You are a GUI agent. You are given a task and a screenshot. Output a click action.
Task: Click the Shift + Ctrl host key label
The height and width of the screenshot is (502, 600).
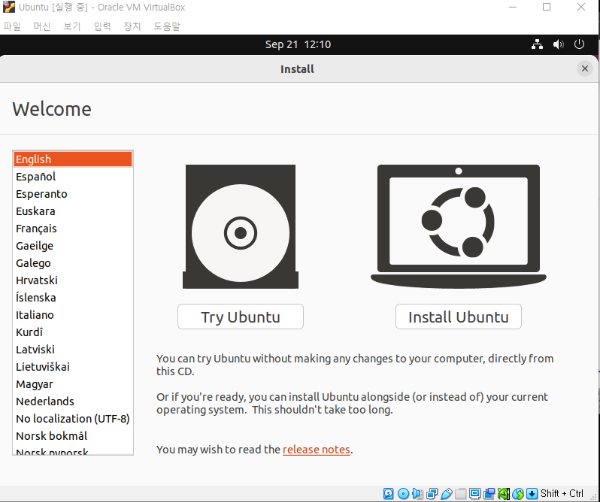pyautogui.click(x=562, y=494)
